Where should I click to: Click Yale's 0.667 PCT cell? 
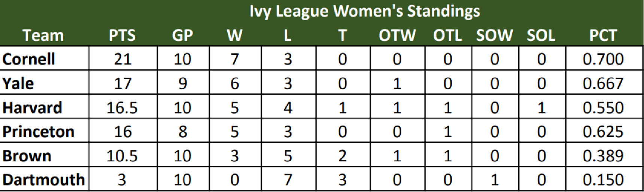[603, 83]
